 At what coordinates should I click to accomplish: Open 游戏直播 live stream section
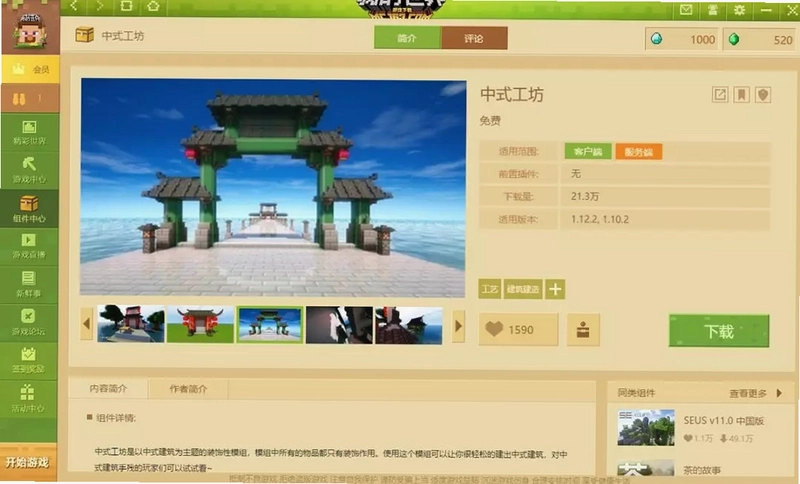[x=30, y=247]
